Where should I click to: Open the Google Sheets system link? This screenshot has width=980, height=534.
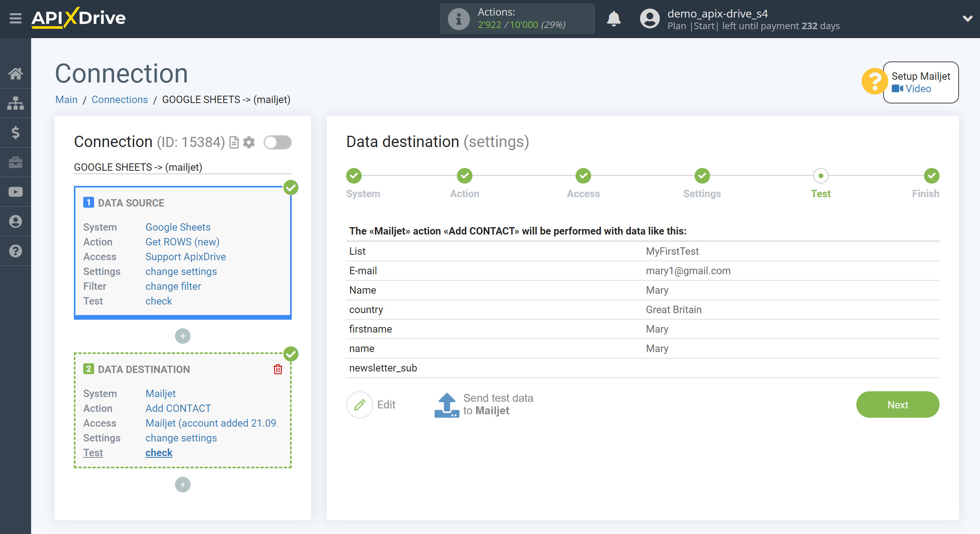pyautogui.click(x=178, y=227)
